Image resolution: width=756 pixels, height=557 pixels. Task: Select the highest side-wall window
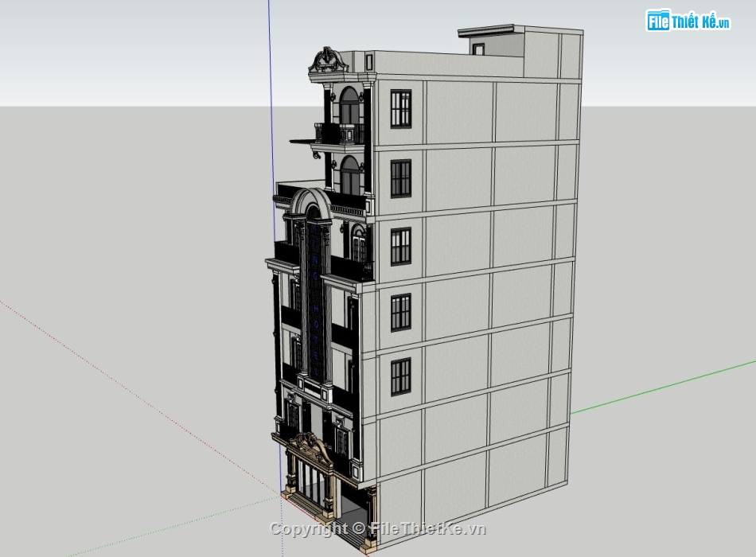pos(400,109)
